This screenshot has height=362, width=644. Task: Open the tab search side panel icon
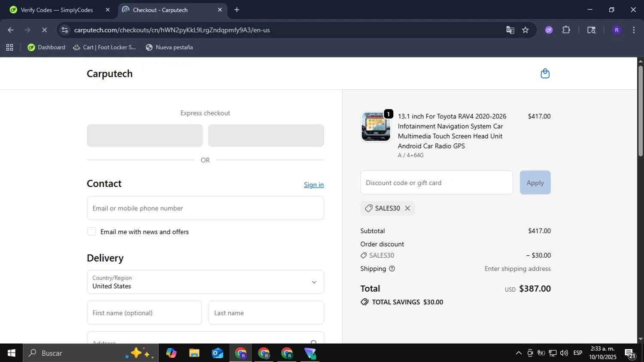tap(591, 30)
